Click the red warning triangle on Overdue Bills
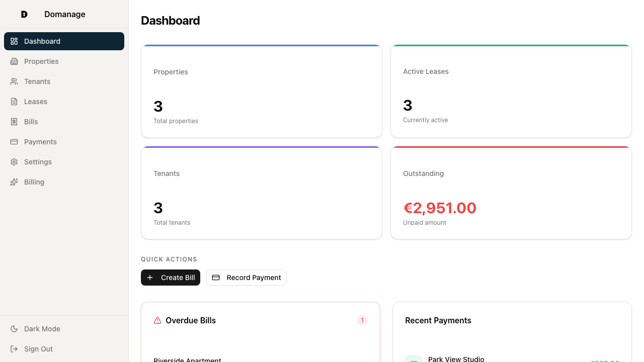644x362 pixels. [x=157, y=320]
